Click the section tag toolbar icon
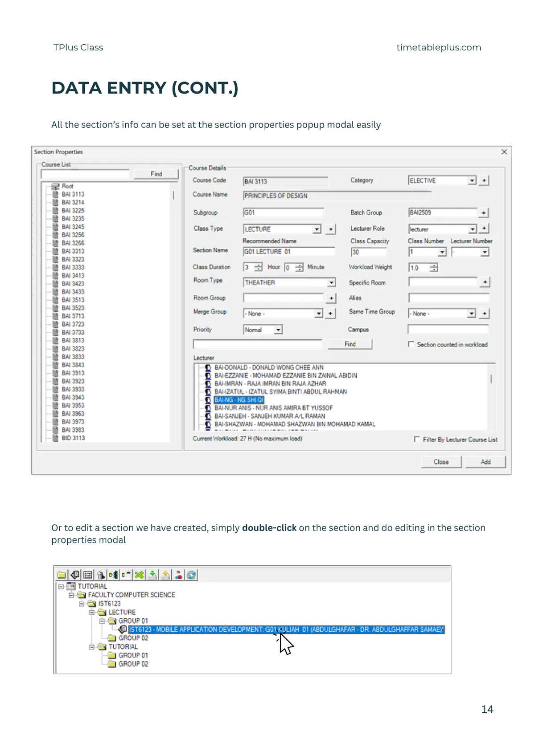Viewport: 535px width, 756px height. pos(75,575)
